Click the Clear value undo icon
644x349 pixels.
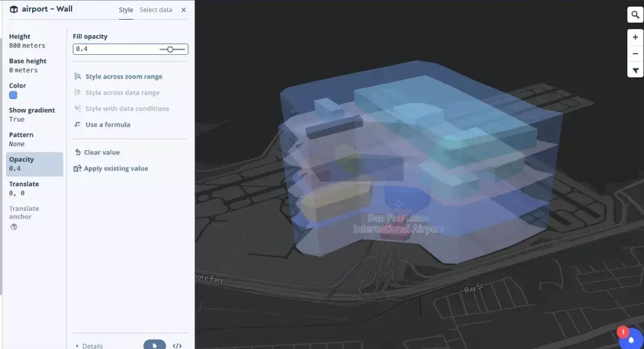pyautogui.click(x=78, y=152)
